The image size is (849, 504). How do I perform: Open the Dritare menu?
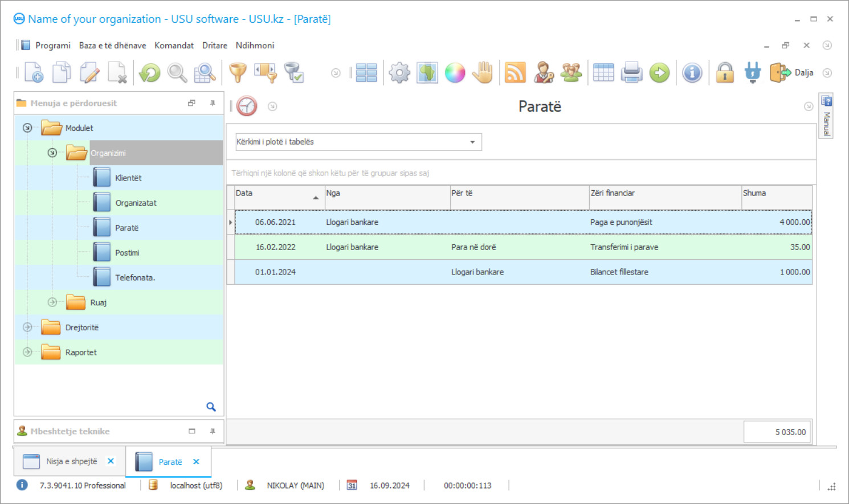point(215,46)
